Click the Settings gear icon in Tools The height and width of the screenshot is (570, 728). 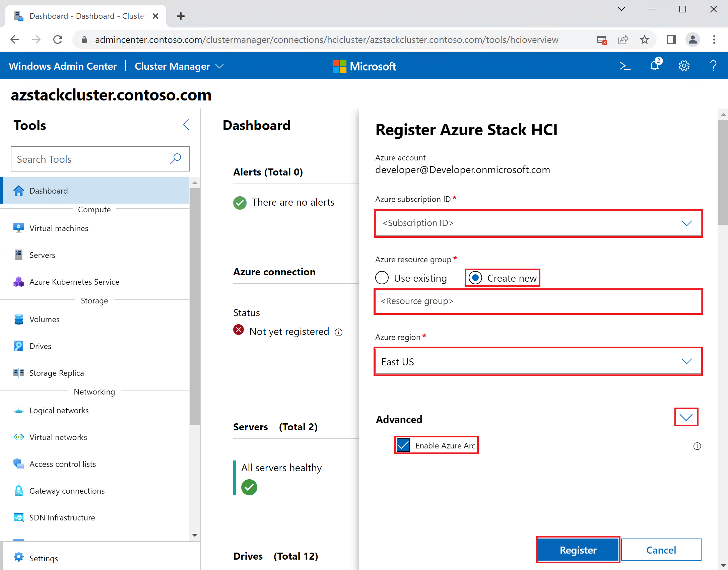[19, 557]
